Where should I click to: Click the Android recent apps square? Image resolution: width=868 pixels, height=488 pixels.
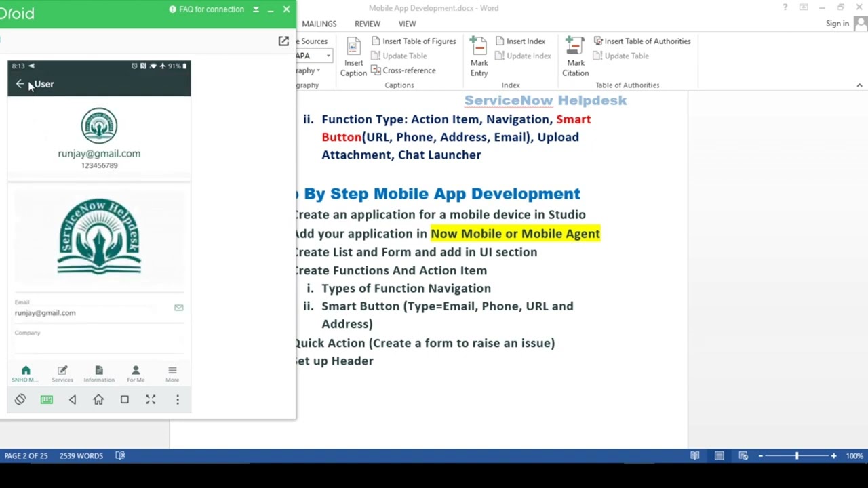click(x=125, y=400)
